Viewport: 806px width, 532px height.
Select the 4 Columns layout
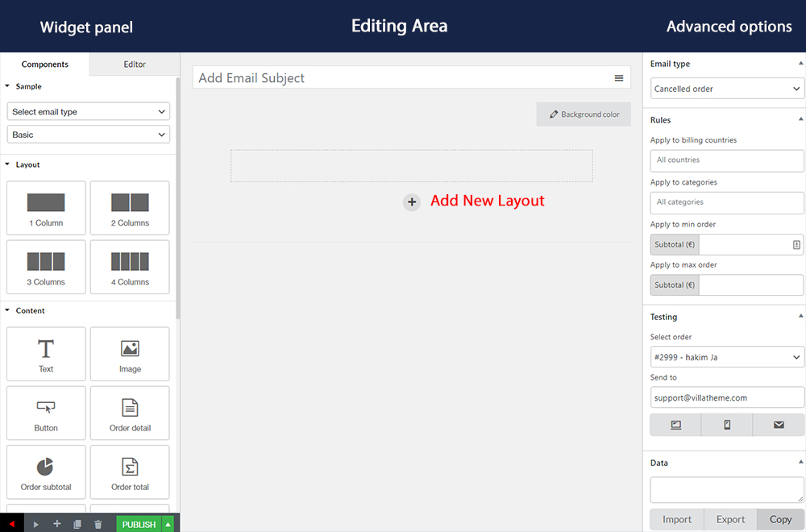coord(129,267)
